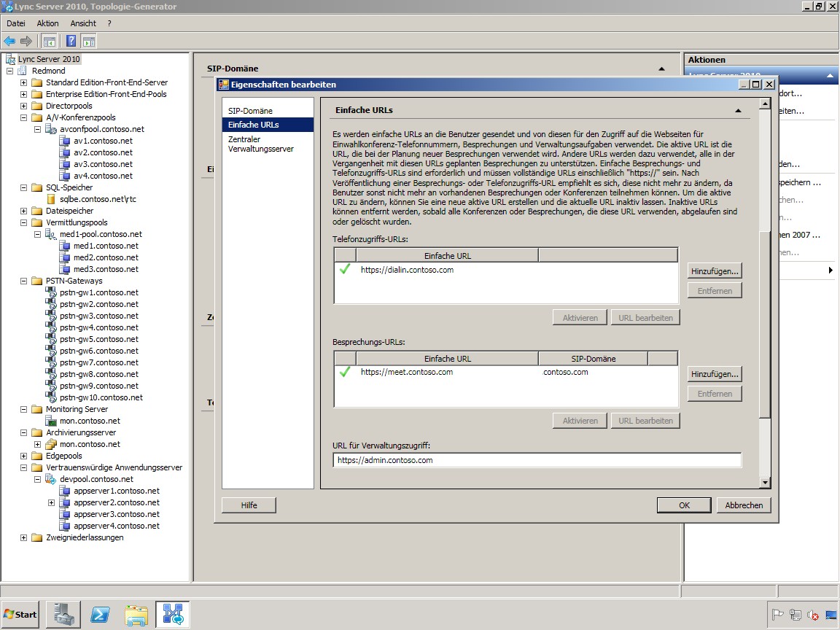Open the Help toolbar icon

point(71,42)
